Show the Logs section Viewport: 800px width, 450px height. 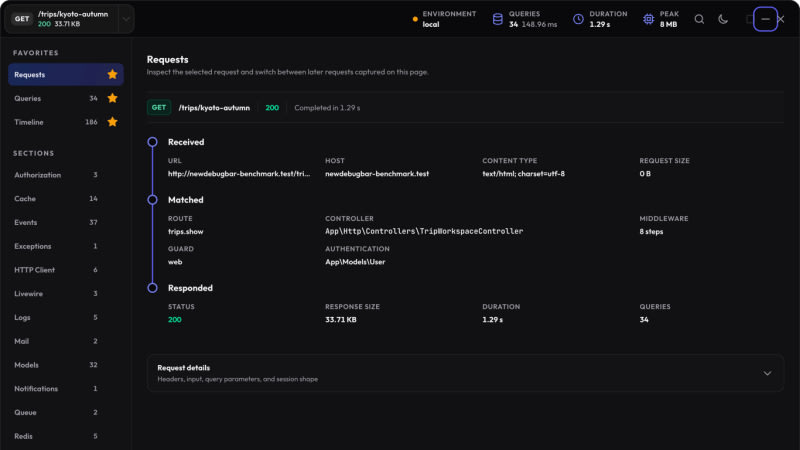tap(66, 317)
